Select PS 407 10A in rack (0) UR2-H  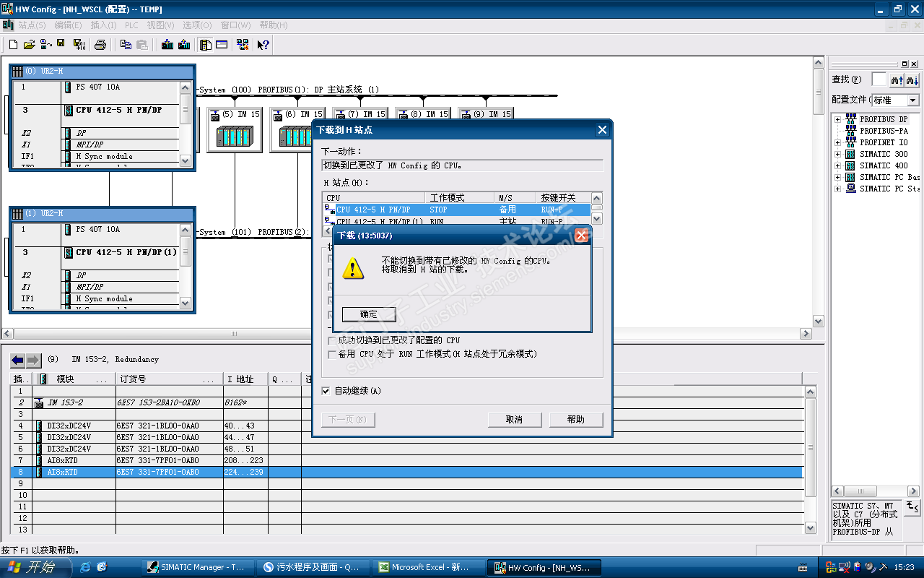(x=98, y=87)
